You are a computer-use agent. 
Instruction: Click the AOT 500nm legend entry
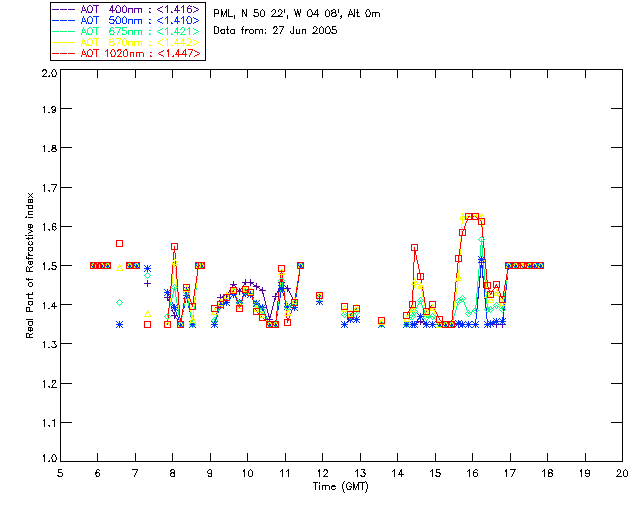pyautogui.click(x=127, y=20)
